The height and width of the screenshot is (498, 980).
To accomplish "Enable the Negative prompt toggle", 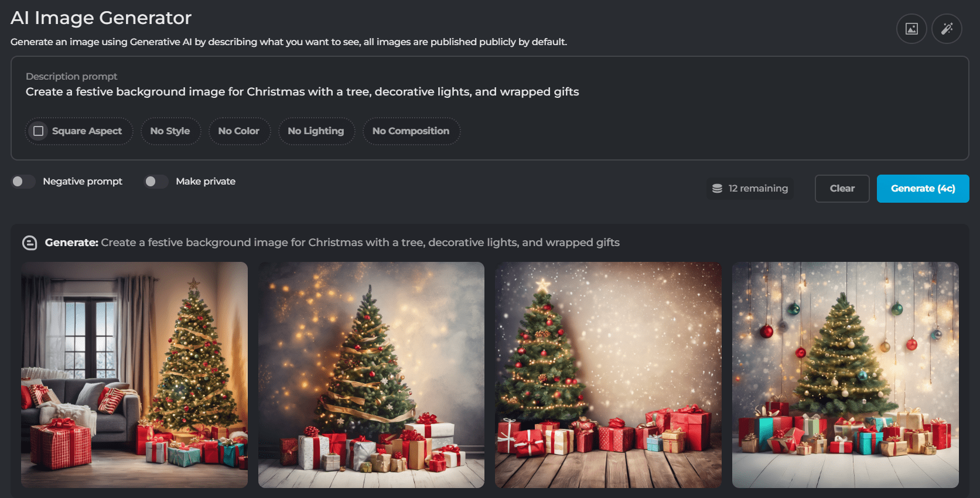I will [x=23, y=182].
